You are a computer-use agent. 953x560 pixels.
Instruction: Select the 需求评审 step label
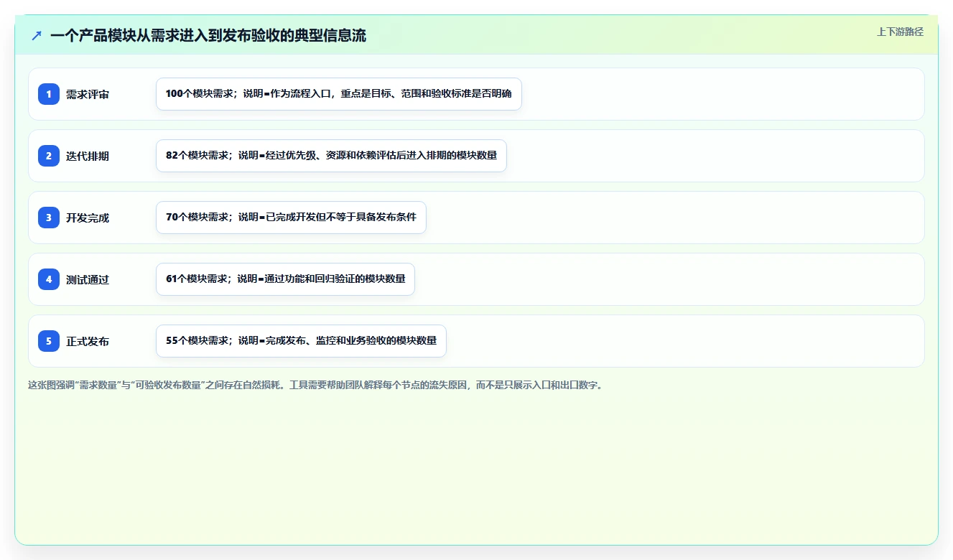(88, 95)
